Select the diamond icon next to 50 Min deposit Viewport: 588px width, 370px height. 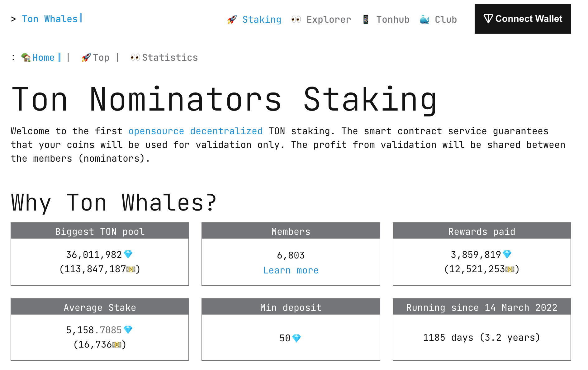[x=296, y=338]
